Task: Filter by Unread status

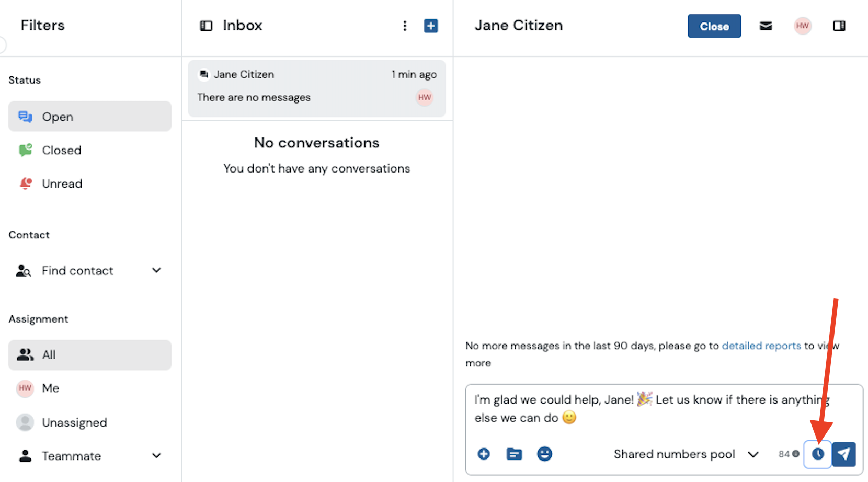Action: coord(62,184)
